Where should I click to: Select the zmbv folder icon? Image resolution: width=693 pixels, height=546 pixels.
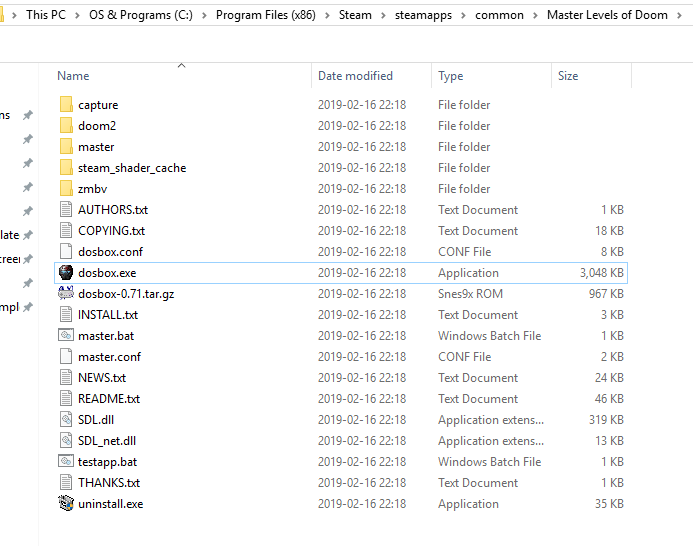click(66, 189)
